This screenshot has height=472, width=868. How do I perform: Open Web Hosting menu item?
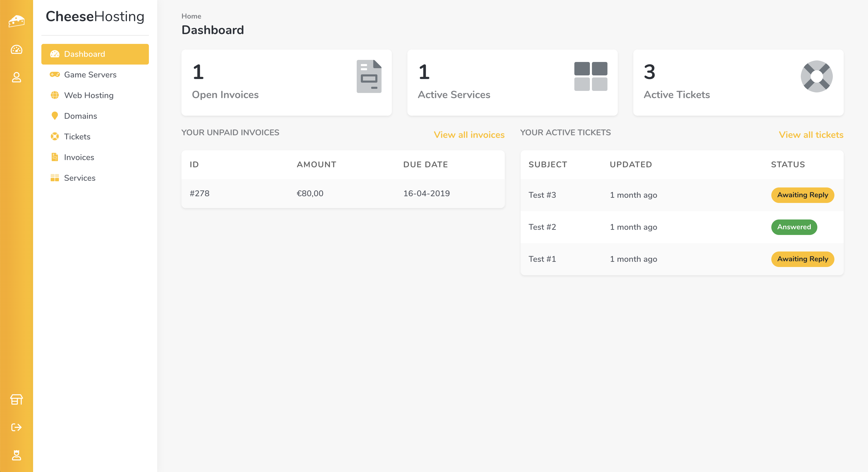pos(89,95)
